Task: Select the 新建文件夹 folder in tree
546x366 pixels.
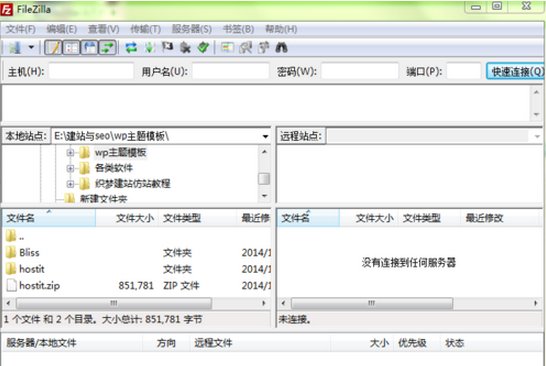Action: pyautogui.click(x=103, y=198)
